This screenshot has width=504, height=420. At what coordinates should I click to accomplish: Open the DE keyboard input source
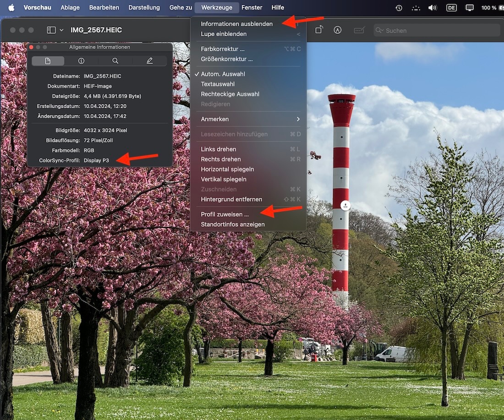451,8
